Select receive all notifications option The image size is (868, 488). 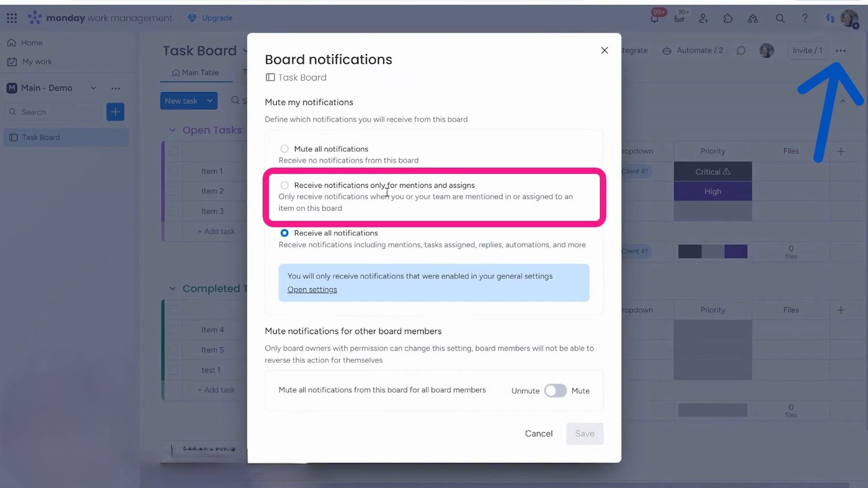[x=284, y=233]
